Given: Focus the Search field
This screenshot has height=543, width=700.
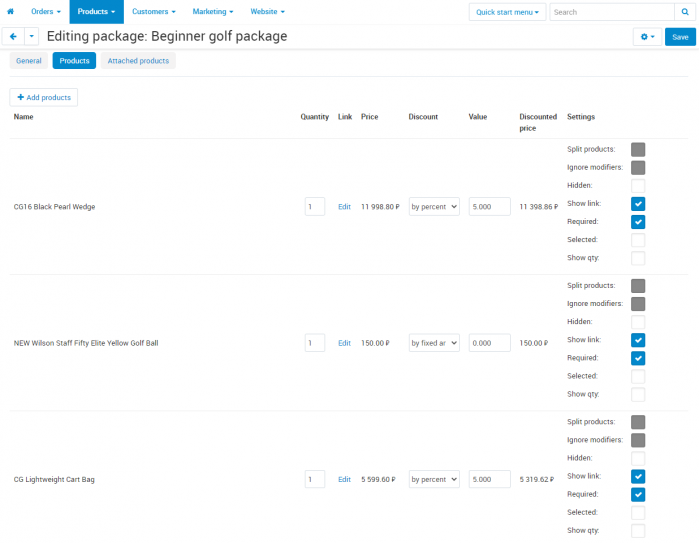Looking at the screenshot, I should tap(612, 12).
